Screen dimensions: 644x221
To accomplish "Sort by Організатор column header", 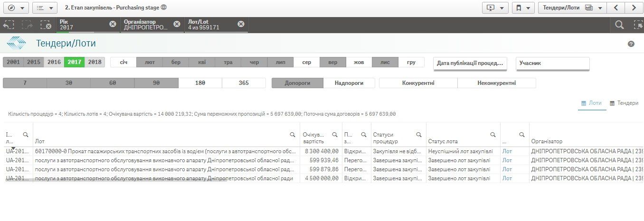I will click(547, 141).
